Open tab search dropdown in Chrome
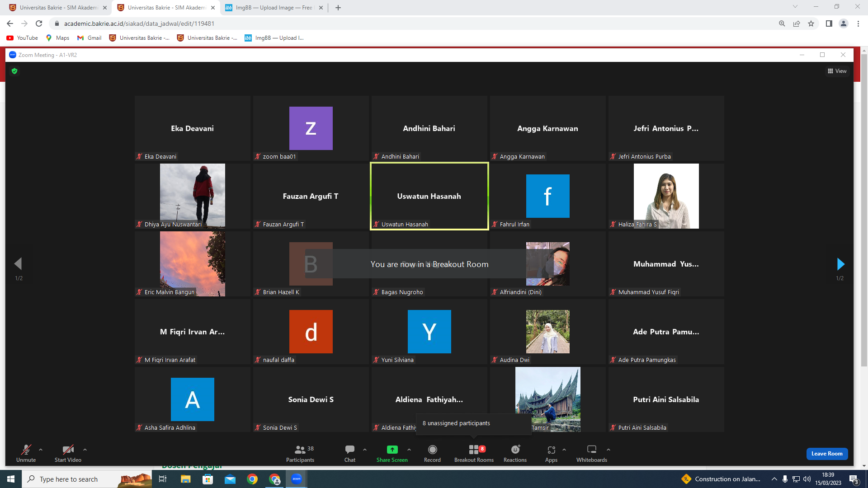 (795, 7)
